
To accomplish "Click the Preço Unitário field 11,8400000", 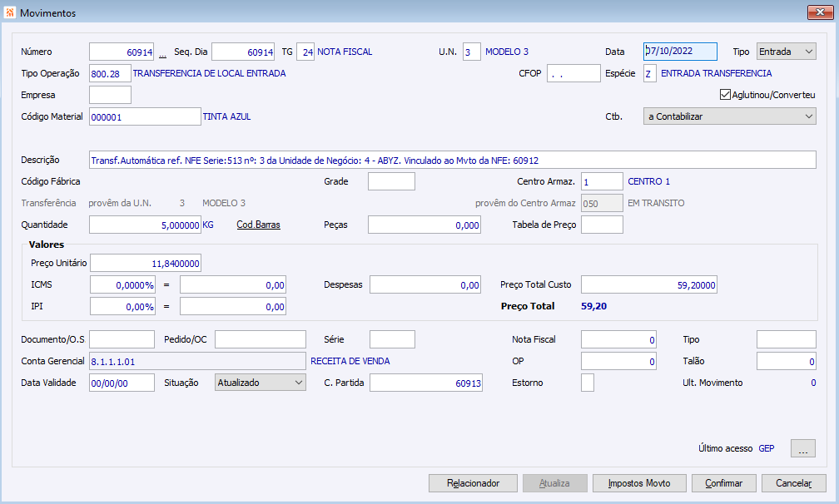I will 146,263.
